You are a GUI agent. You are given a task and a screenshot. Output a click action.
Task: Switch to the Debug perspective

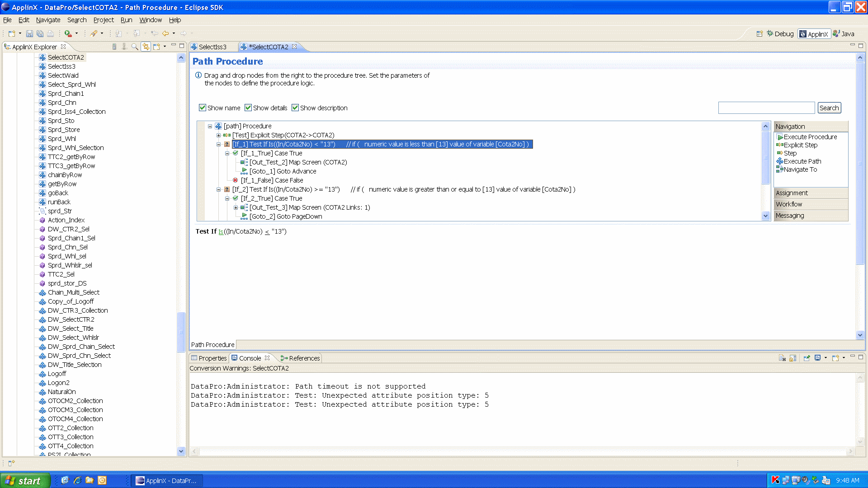tap(780, 34)
